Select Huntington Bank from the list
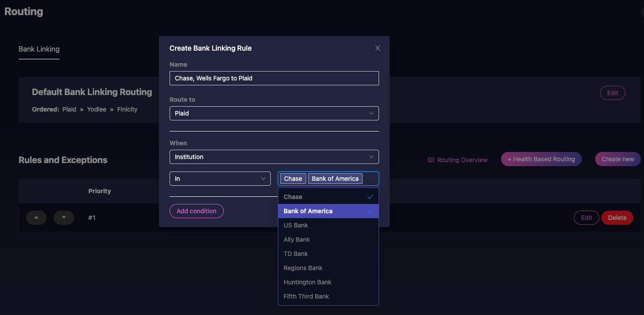The width and height of the screenshot is (644, 315). (328, 282)
